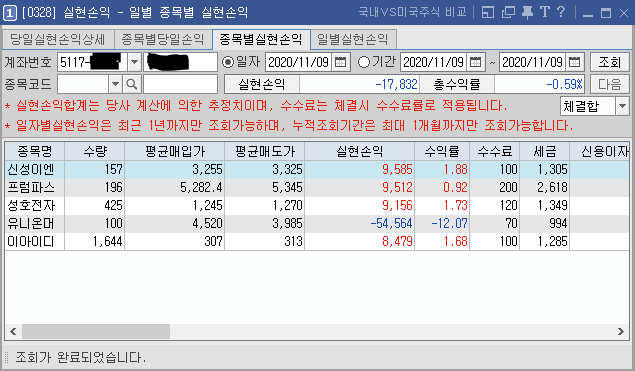Viewport: 635px width, 371px height.
Task: Open 국내VS미국주식 비교 link
Action: click(x=413, y=12)
